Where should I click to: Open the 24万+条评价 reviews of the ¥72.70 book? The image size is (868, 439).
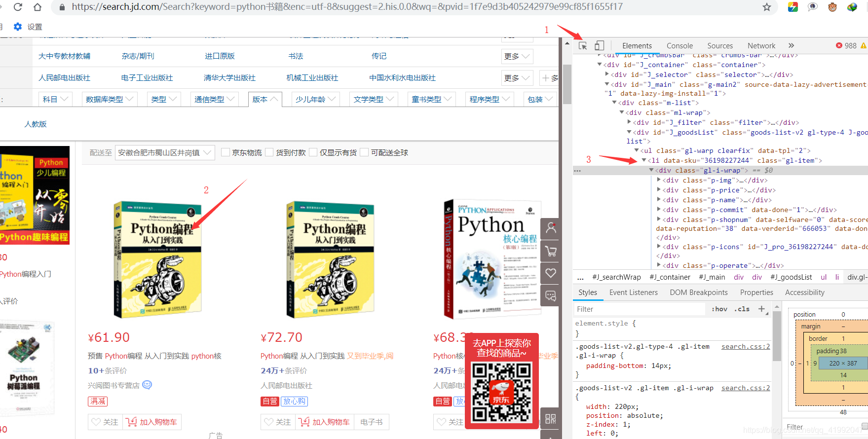click(x=284, y=370)
